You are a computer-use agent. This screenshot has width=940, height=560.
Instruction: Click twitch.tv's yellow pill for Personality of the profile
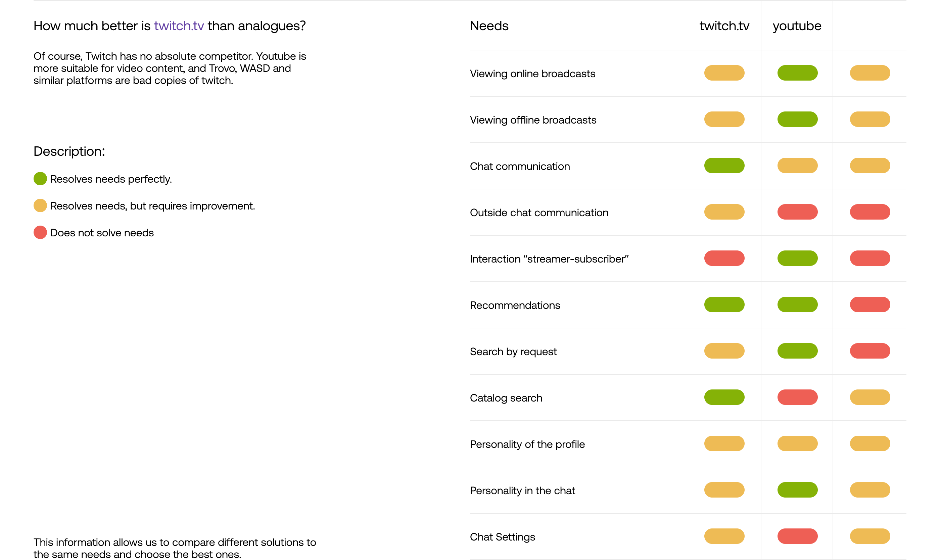tap(724, 444)
